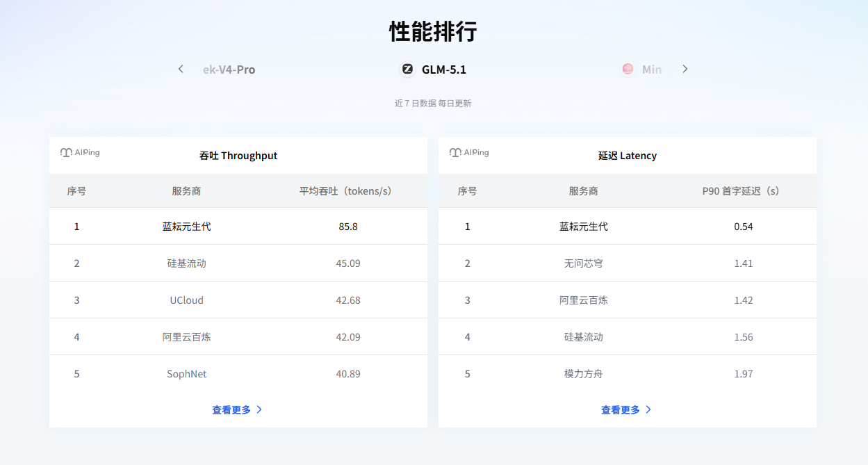The width and height of the screenshot is (868, 465).
Task: Select 蓝耘元生代 in the Latency table
Action: 584,227
